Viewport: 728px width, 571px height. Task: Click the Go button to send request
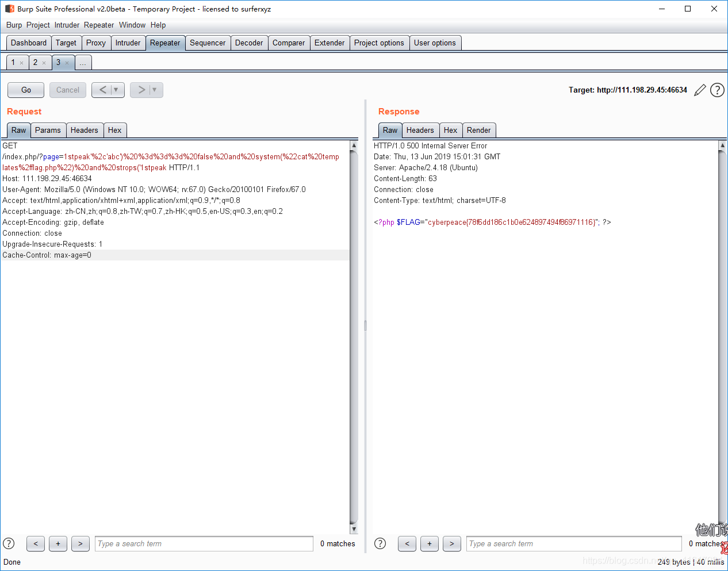pyautogui.click(x=26, y=90)
